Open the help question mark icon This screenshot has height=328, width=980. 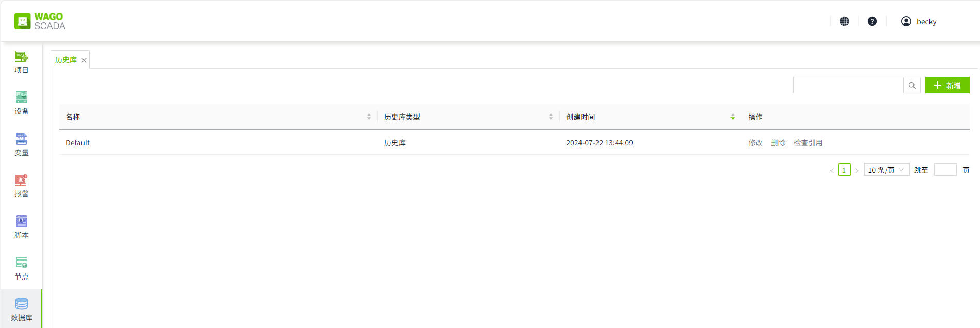tap(872, 21)
